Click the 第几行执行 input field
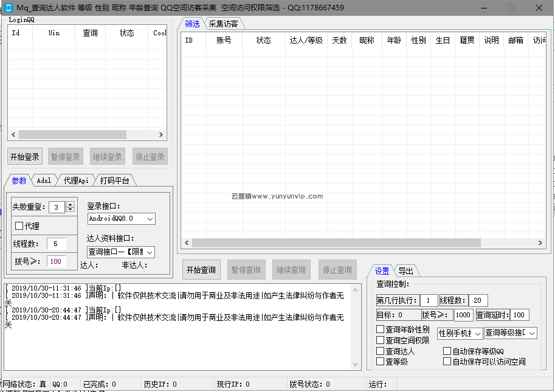Image resolution: width=555 pixels, height=392 pixels. tap(429, 301)
